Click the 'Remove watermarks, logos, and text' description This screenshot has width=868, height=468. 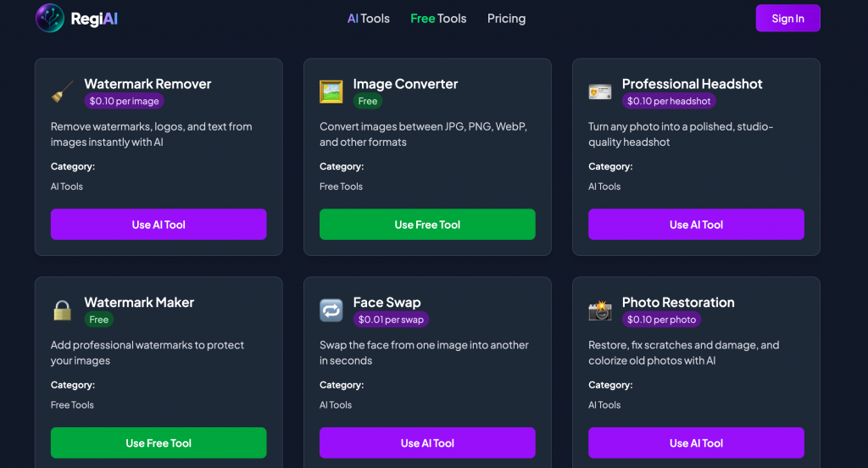click(151, 134)
